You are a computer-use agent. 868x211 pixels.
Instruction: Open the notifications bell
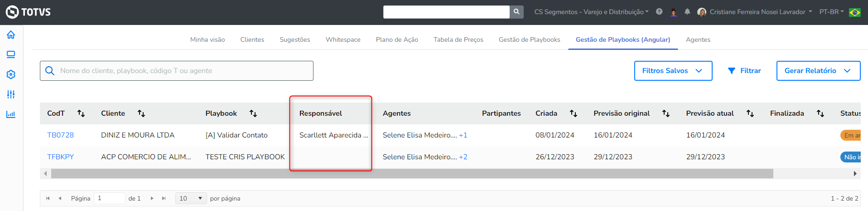687,12
